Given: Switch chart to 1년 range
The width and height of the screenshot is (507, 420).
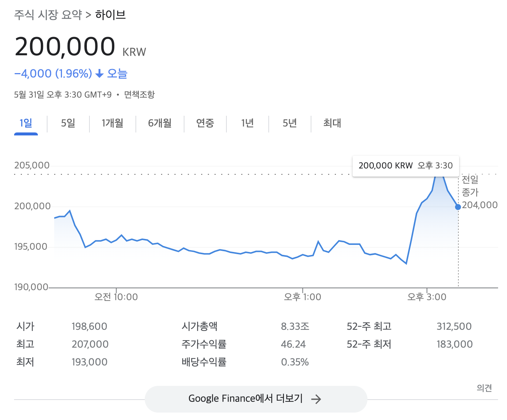Looking at the screenshot, I should tap(248, 123).
